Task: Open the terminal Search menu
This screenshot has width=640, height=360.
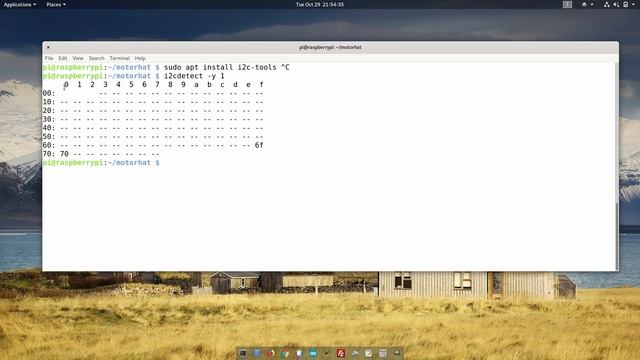Action: (97, 58)
